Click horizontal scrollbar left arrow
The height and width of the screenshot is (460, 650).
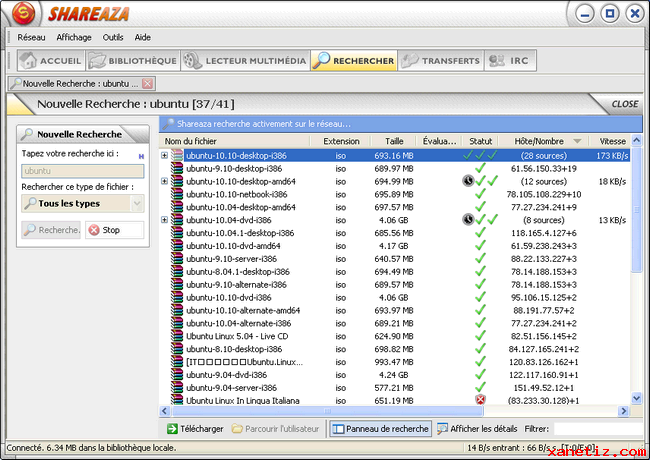165,411
